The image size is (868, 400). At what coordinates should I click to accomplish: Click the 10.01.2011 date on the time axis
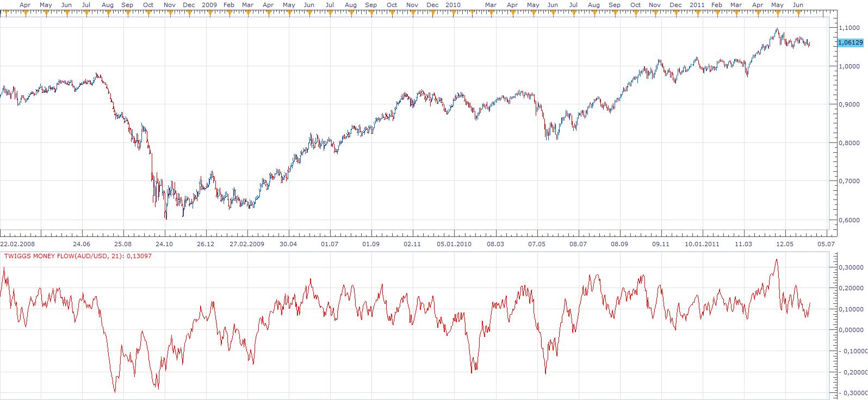702,244
